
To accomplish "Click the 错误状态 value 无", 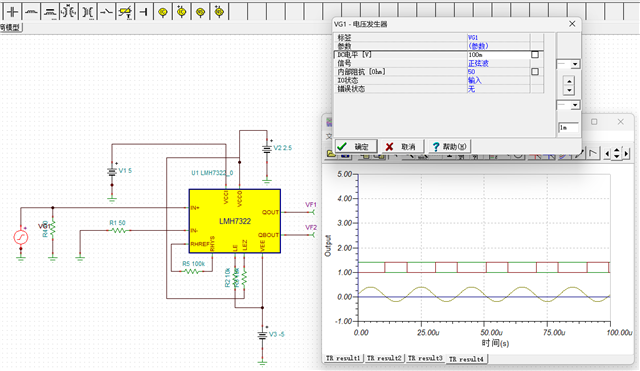I will click(x=471, y=89).
